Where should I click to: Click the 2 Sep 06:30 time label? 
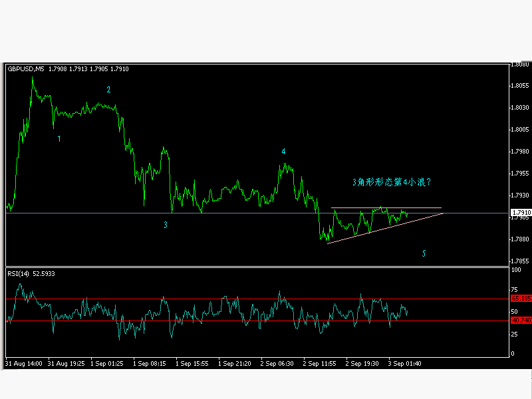coord(277,364)
